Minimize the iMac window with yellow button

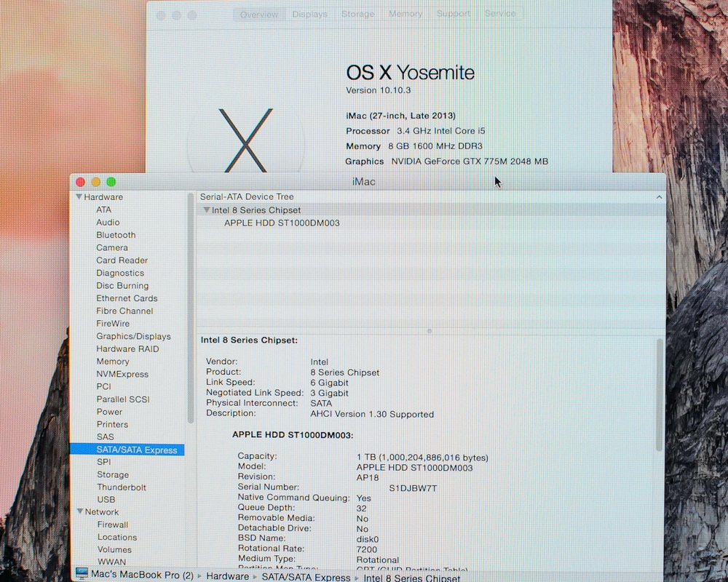(x=96, y=182)
